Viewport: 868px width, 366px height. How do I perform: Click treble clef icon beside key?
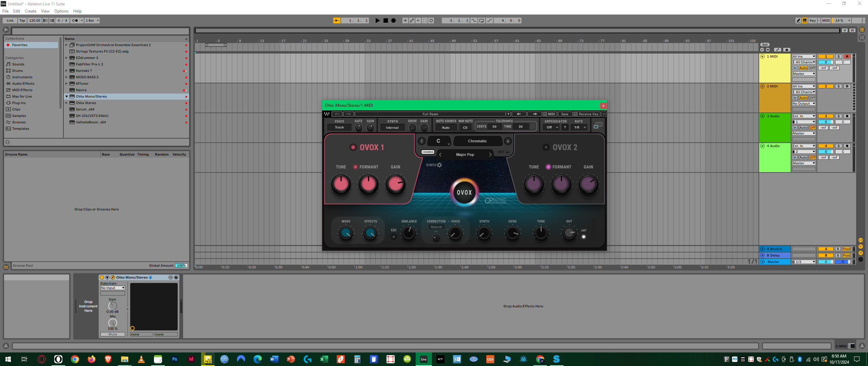(422, 141)
